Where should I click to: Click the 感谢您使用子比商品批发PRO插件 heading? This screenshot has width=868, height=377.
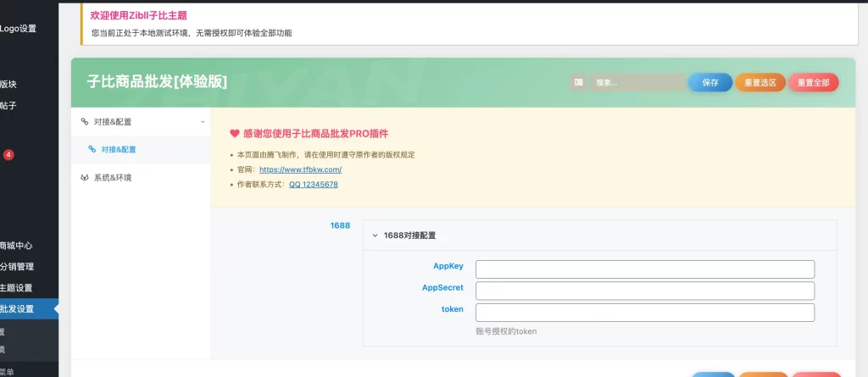point(315,134)
